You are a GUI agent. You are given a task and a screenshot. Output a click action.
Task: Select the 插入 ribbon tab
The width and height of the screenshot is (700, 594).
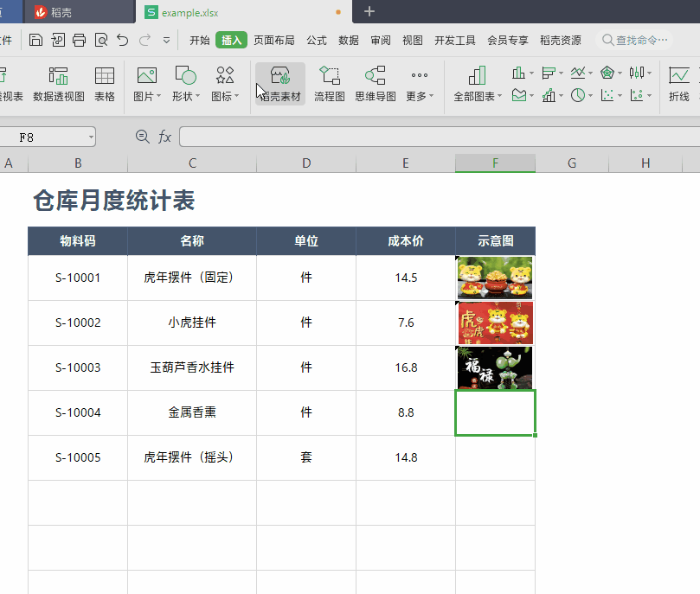coord(231,40)
